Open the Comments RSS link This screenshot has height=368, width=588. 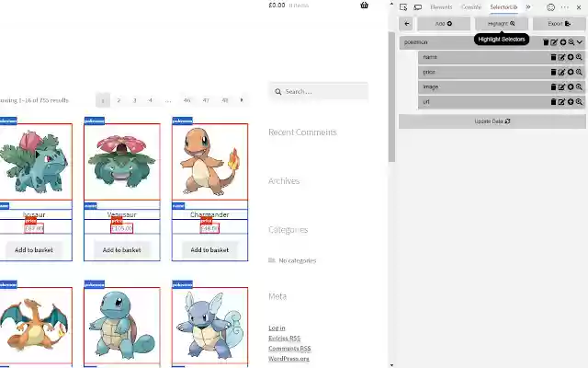tap(289, 349)
